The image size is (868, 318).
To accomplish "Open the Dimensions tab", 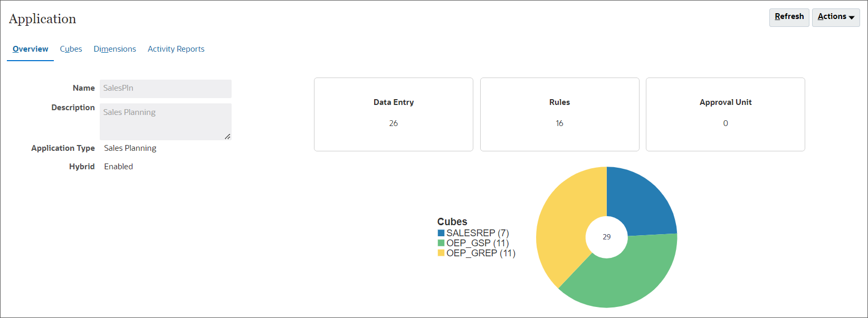I will (115, 49).
